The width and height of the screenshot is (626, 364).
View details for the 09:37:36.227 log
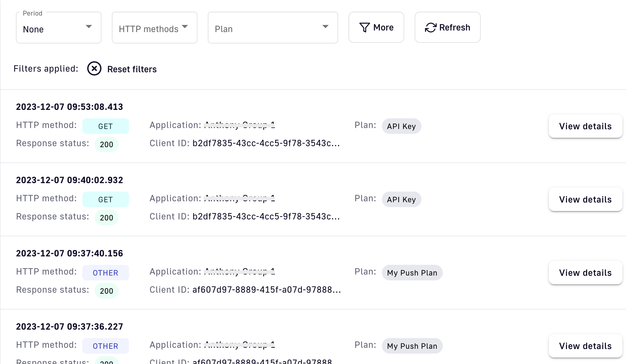pyautogui.click(x=585, y=346)
